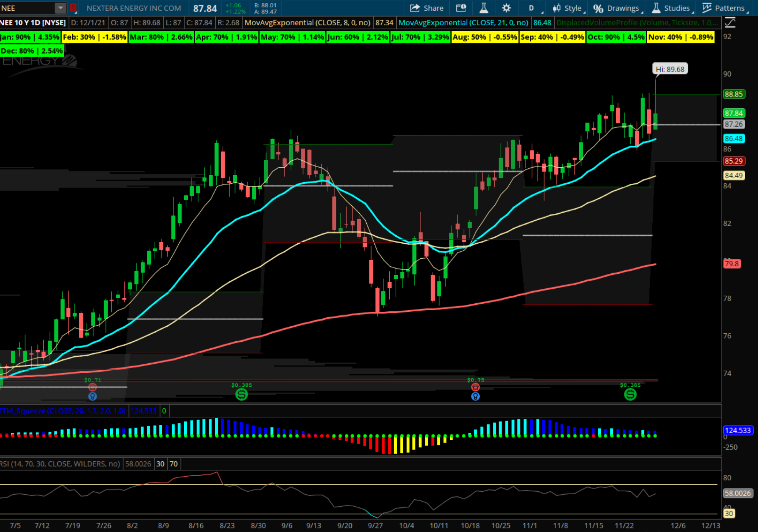Viewport: 758px width, 532px height.
Task: Click the Aug: 50% | -0.55% label
Action: click(x=485, y=37)
